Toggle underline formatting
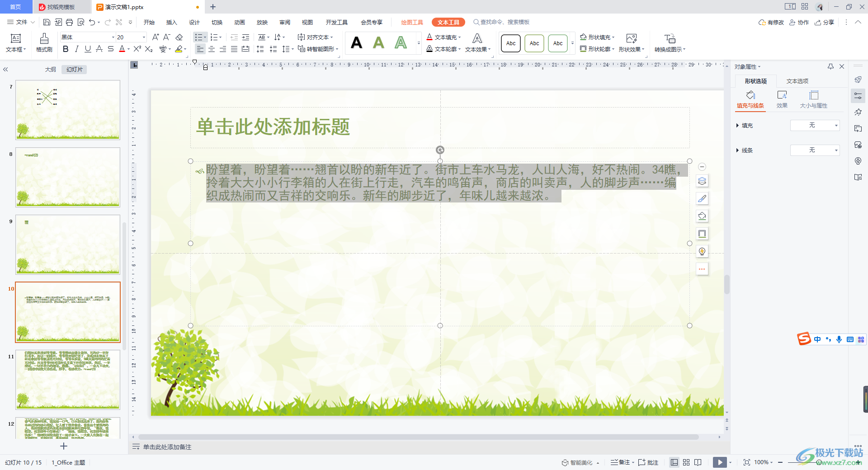Image resolution: width=868 pixels, height=470 pixels. tap(88, 49)
